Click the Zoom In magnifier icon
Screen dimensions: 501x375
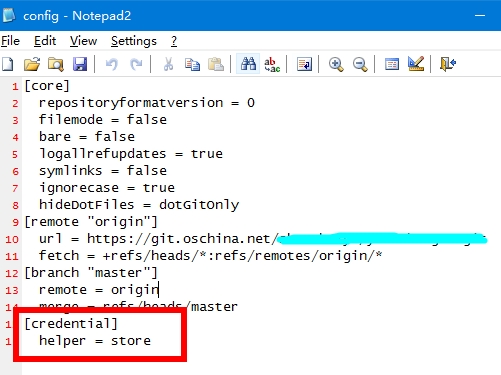click(x=336, y=64)
